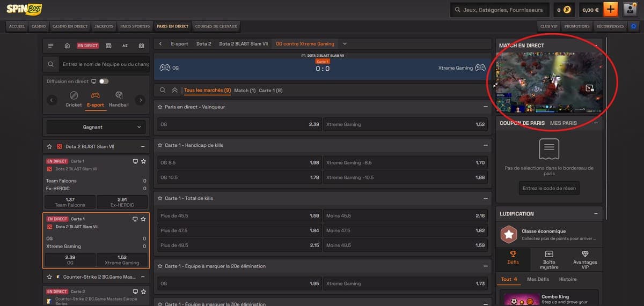Image resolution: width=644 pixels, height=306 pixels.
Task: Favorite the Counter-Strike 2 BC.Game Masters league
Action: tap(49, 277)
